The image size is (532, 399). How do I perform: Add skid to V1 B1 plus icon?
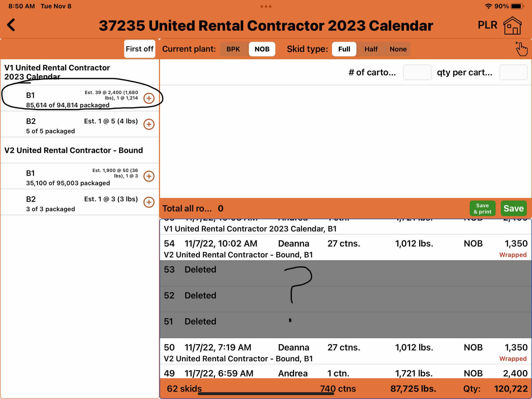[149, 98]
